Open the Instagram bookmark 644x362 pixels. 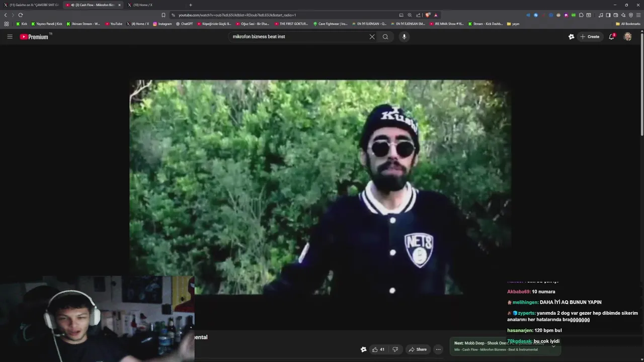tap(162, 24)
